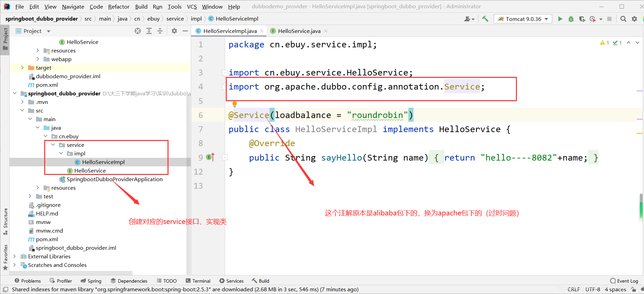Click the impl breadcrumb in navigation bar
Screen dimensions: 644x294
click(x=196, y=19)
